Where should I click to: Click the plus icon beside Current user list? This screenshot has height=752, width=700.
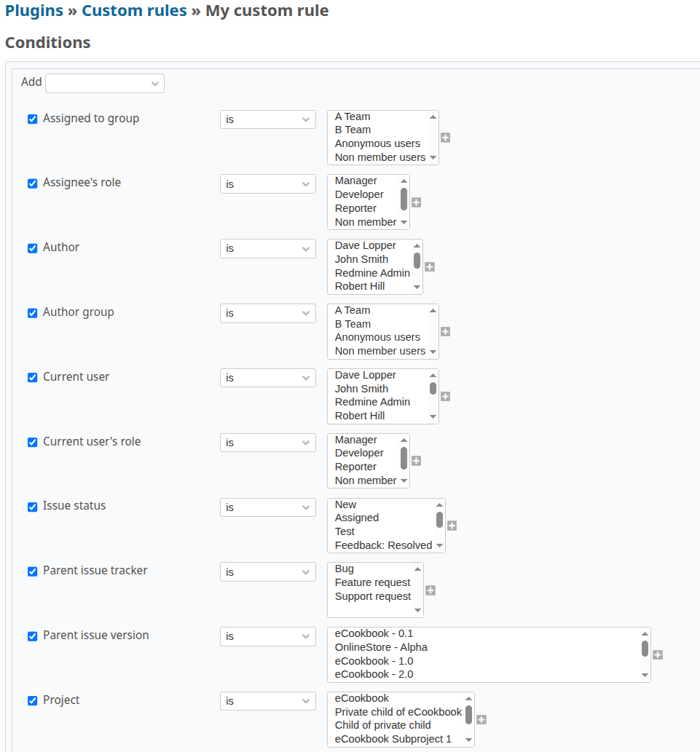point(445,396)
